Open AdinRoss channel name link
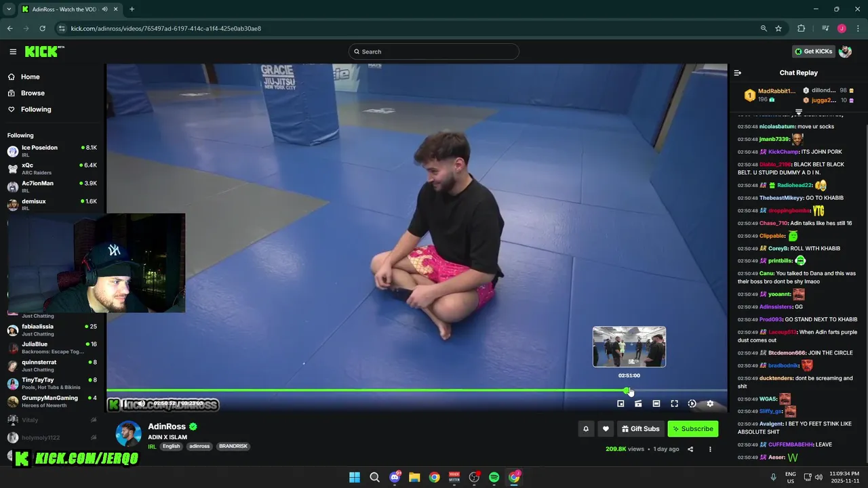Viewport: 868px width, 488px height. click(x=167, y=426)
